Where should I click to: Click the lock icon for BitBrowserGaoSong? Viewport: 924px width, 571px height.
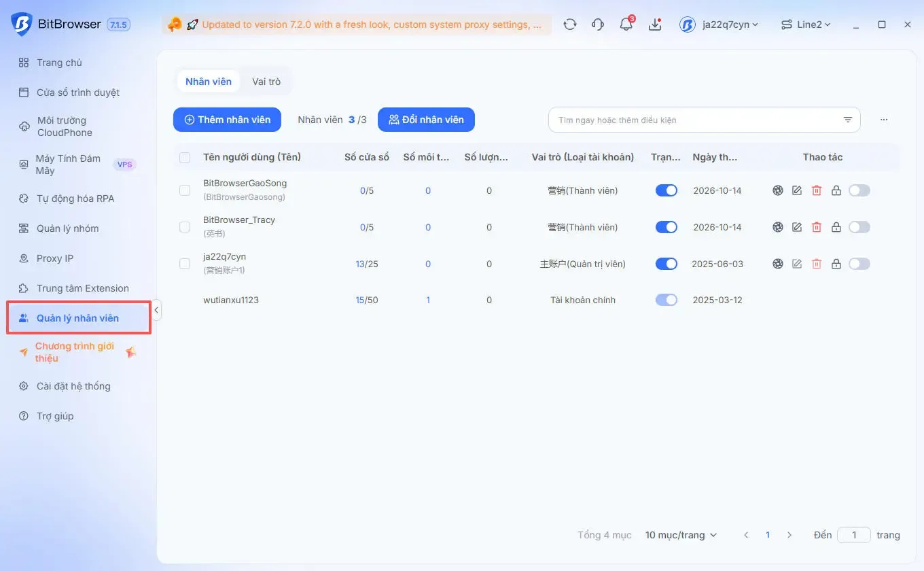coord(836,190)
